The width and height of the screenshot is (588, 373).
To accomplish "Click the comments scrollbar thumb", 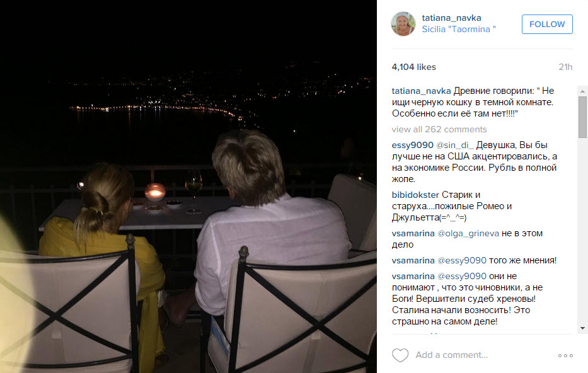I will 582,117.
